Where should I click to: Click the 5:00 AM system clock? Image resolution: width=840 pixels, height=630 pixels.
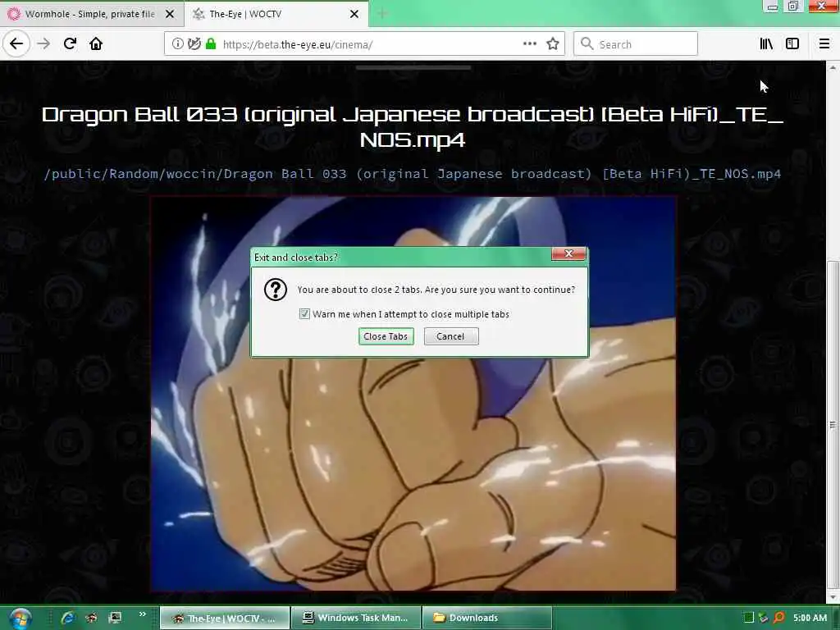(x=810, y=618)
